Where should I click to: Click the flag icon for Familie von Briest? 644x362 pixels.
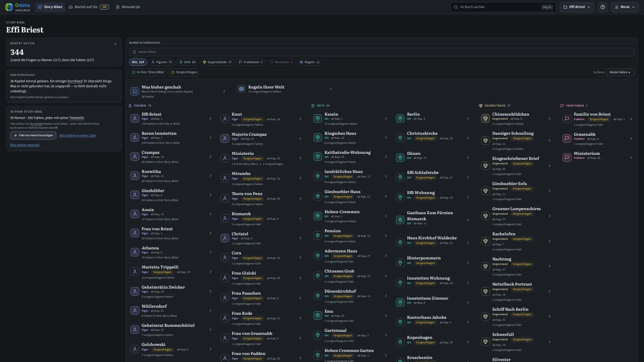point(567,119)
